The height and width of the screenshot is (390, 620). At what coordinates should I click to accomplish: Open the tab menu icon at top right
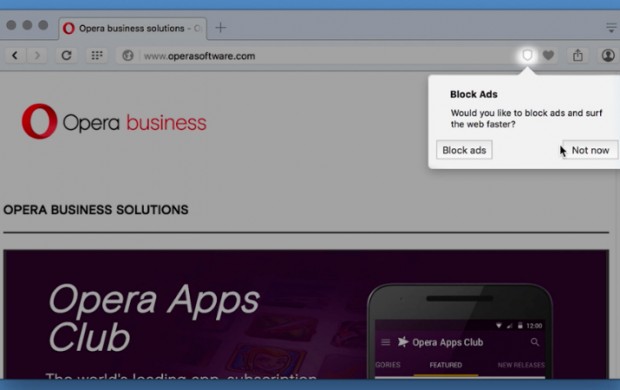click(x=611, y=28)
